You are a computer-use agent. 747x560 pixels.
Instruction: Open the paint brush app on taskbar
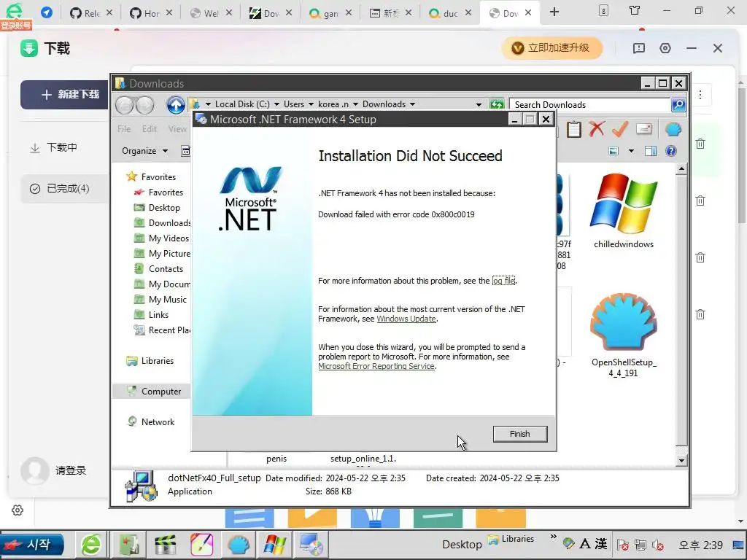tap(201, 545)
